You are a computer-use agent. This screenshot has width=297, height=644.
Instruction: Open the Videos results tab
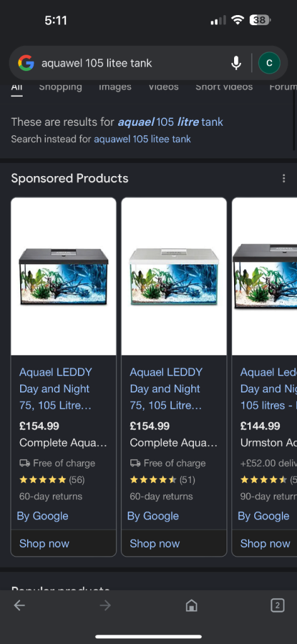pyautogui.click(x=164, y=87)
